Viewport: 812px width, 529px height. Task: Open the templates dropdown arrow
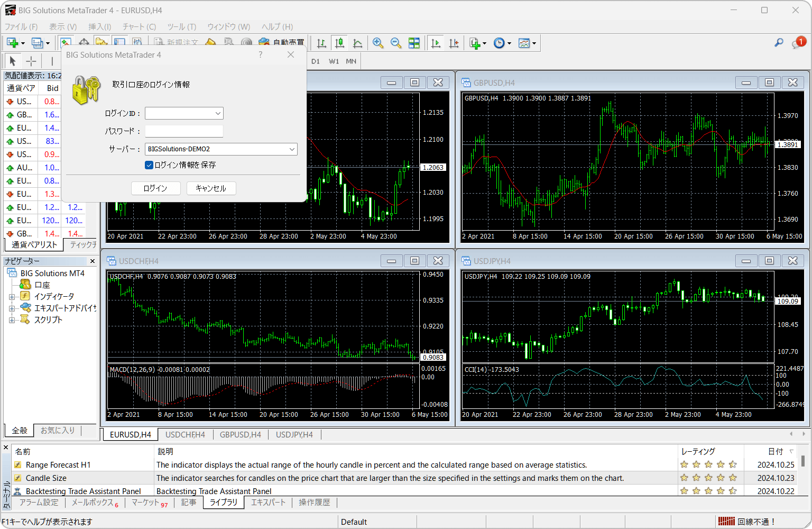tap(534, 43)
